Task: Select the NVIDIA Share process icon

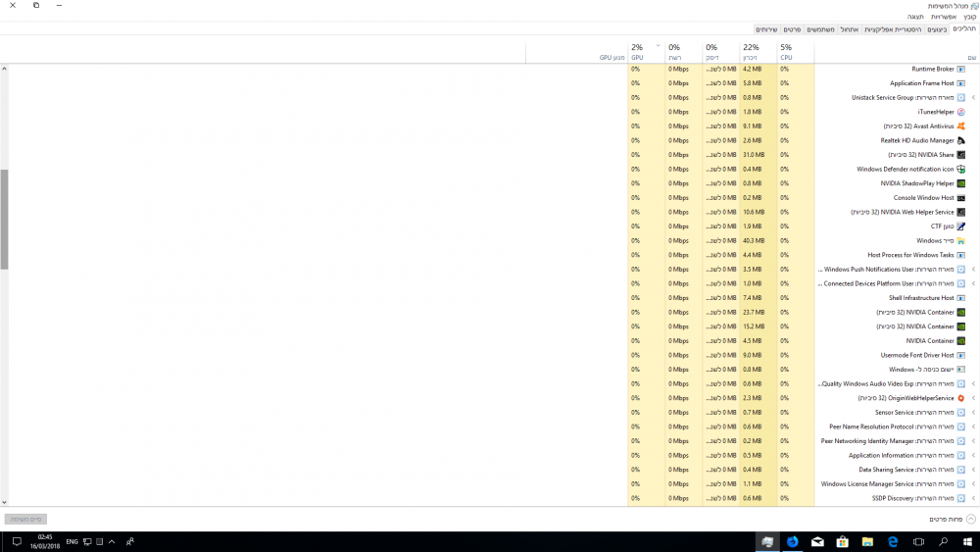Action: coord(961,155)
